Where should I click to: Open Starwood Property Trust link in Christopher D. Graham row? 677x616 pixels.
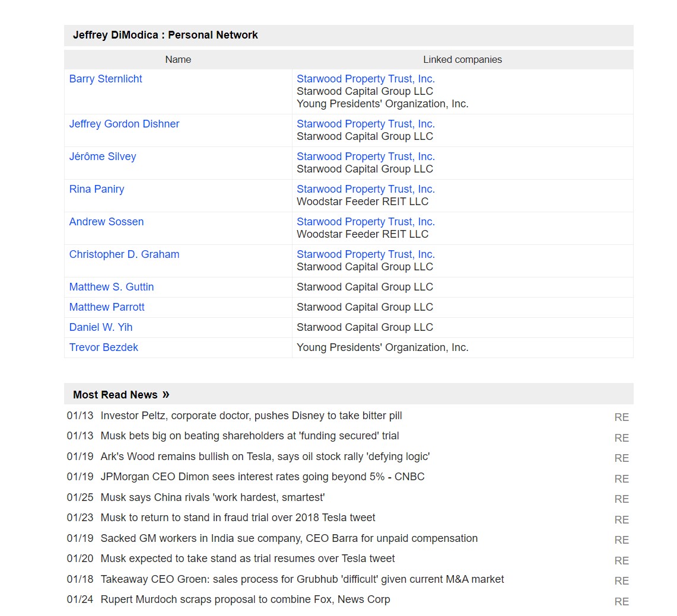pyautogui.click(x=365, y=254)
